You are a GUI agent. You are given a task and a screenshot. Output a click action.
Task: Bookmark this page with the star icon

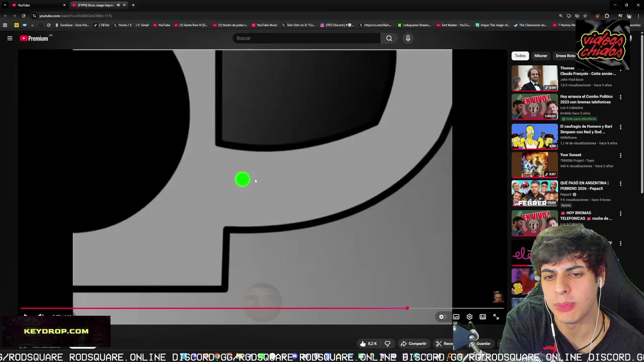(x=585, y=16)
